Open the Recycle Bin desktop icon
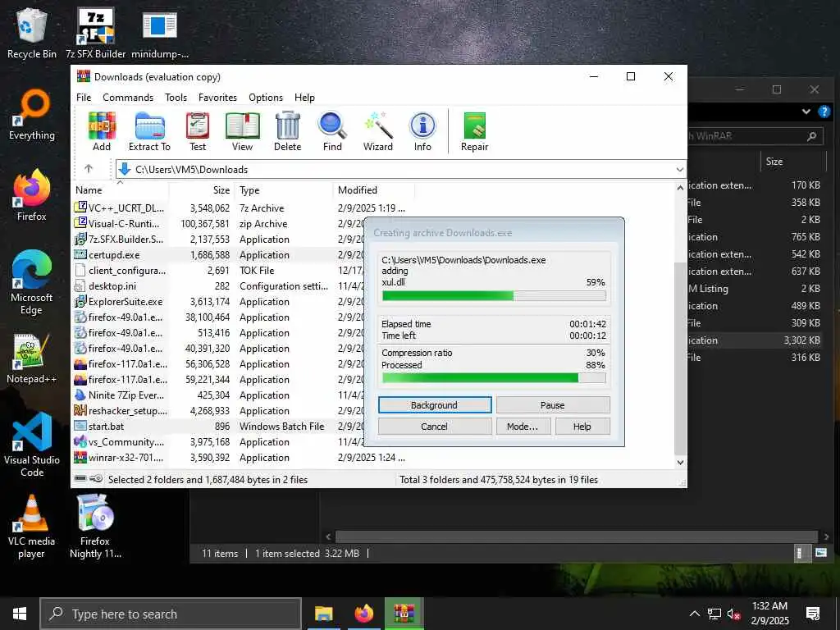Image resolution: width=840 pixels, height=630 pixels. pos(32,33)
